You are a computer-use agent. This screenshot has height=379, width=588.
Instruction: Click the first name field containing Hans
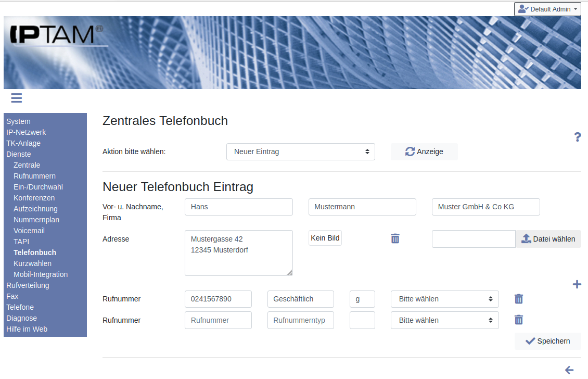238,207
